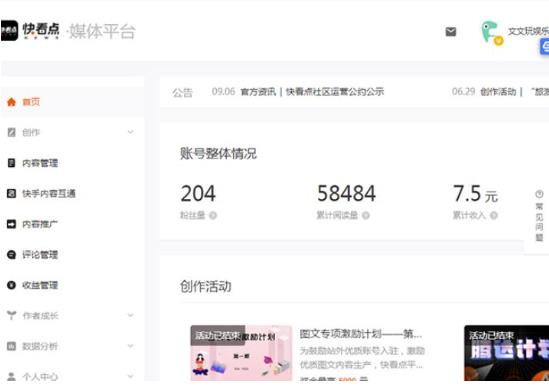The width and height of the screenshot is (549, 387).
Task: Click the 内容推广 arrow icon
Action: click(11, 224)
